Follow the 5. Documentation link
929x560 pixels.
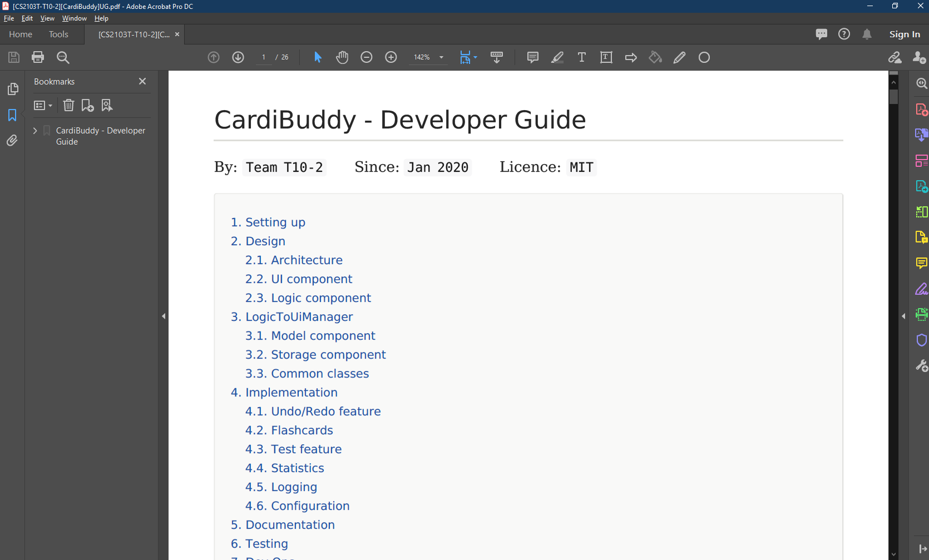point(283,525)
